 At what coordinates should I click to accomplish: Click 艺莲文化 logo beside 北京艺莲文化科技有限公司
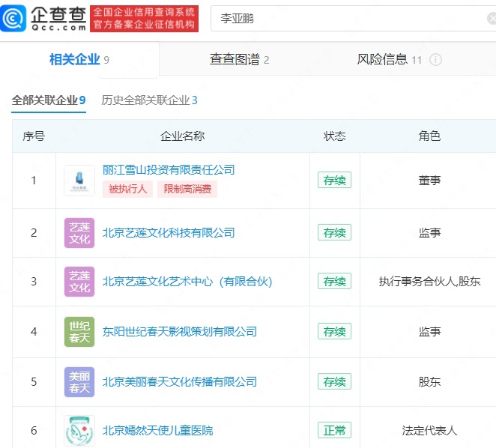pos(79,233)
